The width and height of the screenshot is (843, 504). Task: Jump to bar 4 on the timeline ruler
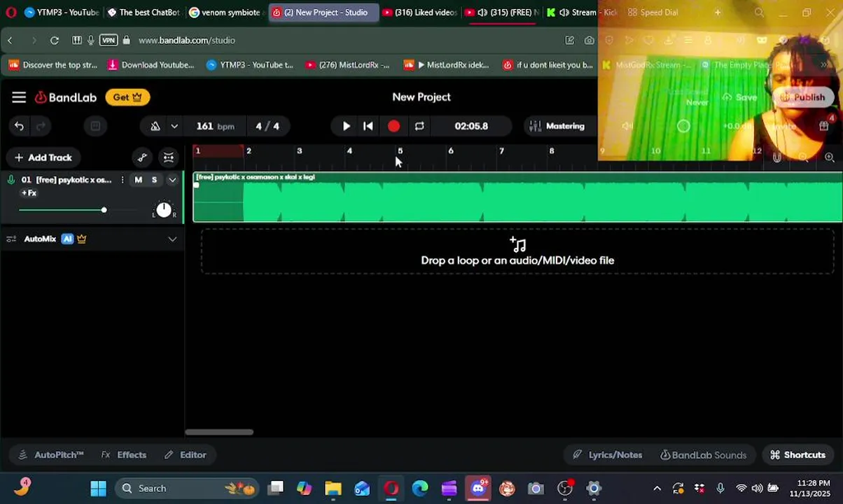coord(349,151)
